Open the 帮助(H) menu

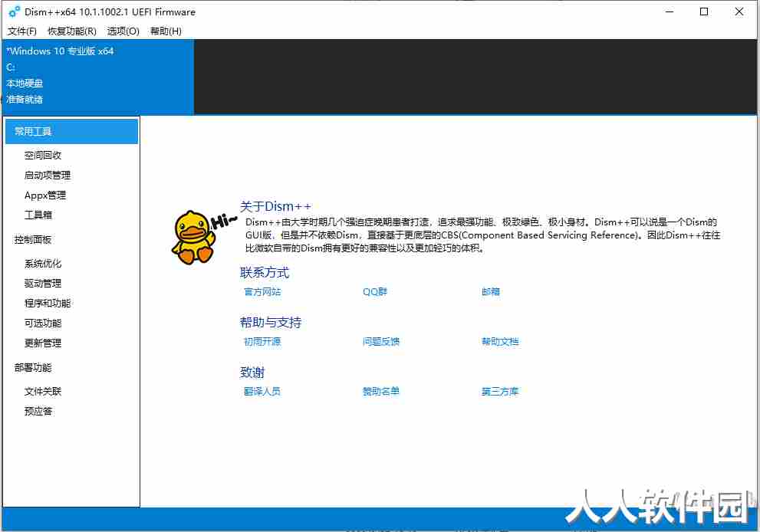click(x=166, y=31)
